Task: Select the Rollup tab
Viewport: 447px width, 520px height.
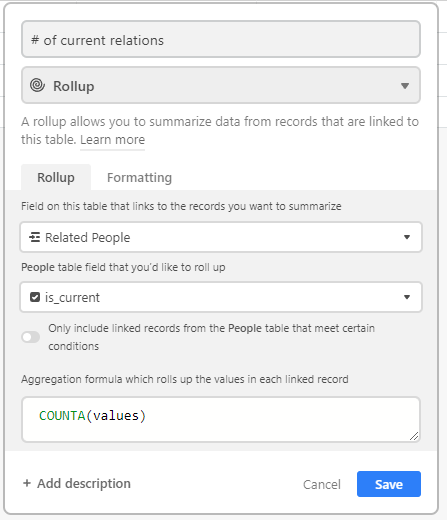Action: pyautogui.click(x=56, y=177)
